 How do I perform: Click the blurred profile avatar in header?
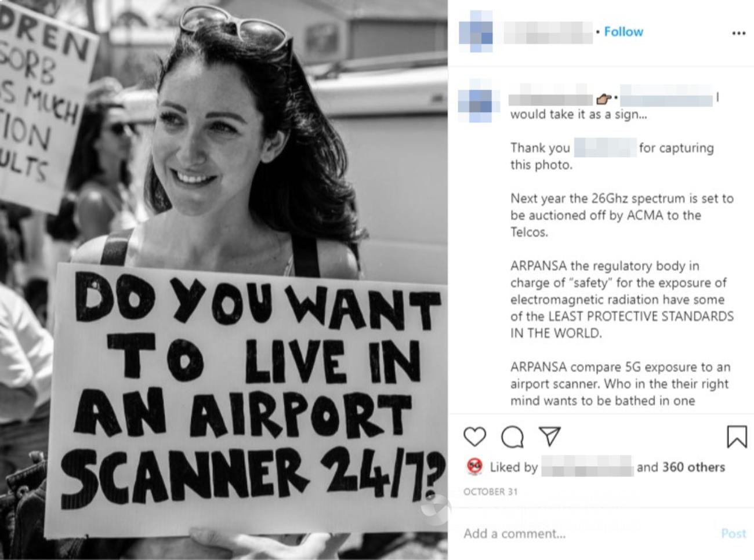coord(476,32)
